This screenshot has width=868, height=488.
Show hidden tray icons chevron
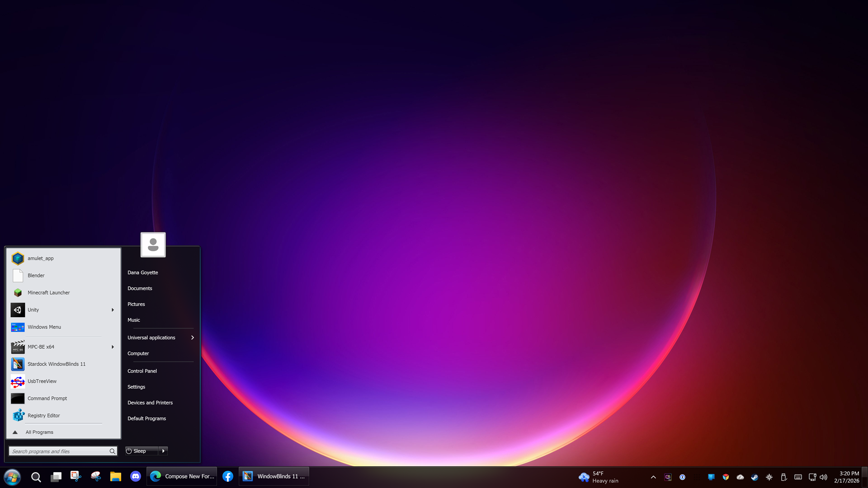pos(653,477)
